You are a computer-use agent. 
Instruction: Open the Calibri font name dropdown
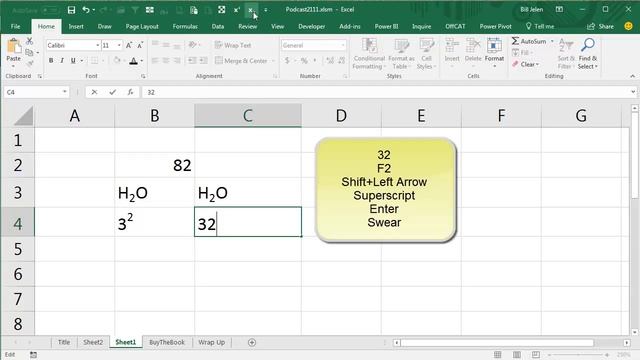pos(98,45)
